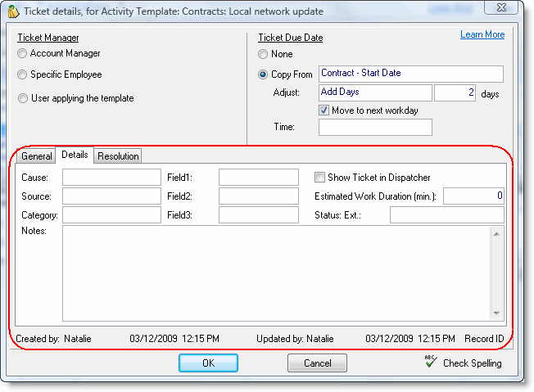Open the Add Days adjust dropdown

pos(374,92)
